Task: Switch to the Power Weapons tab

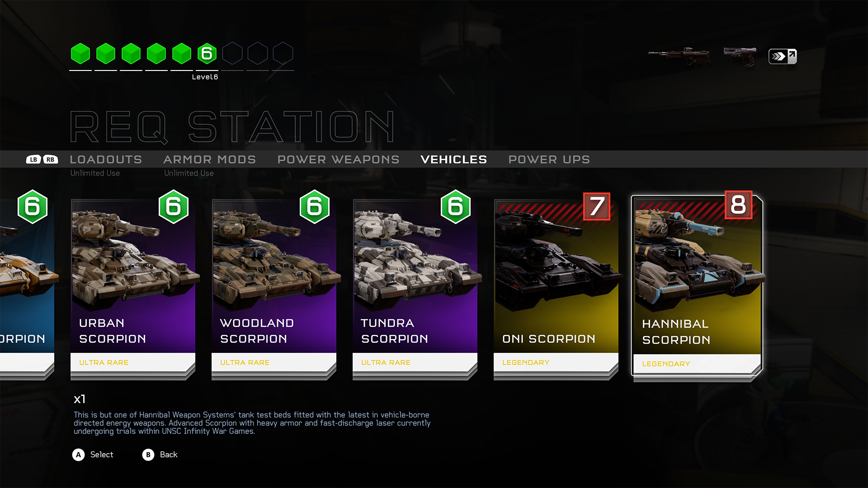Action: (338, 160)
